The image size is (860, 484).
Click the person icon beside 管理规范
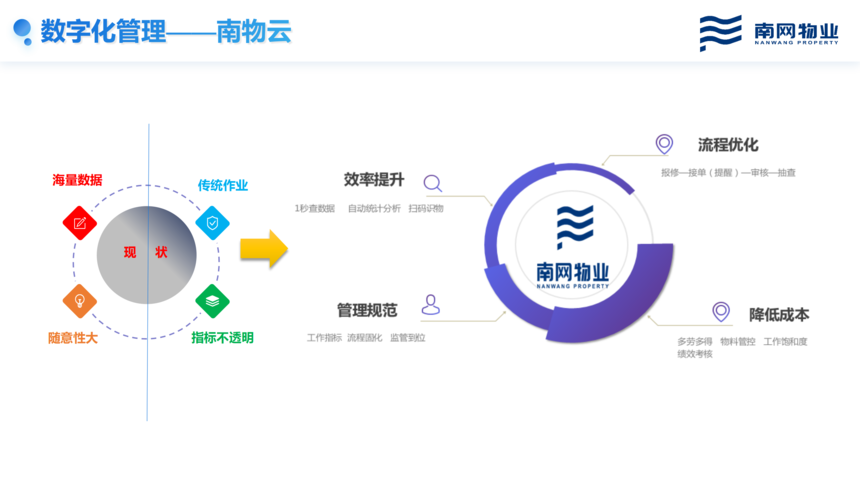(431, 305)
